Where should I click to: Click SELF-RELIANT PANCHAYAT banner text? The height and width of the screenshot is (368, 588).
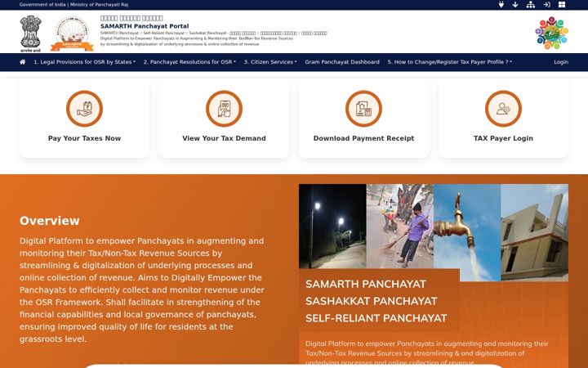coord(376,318)
